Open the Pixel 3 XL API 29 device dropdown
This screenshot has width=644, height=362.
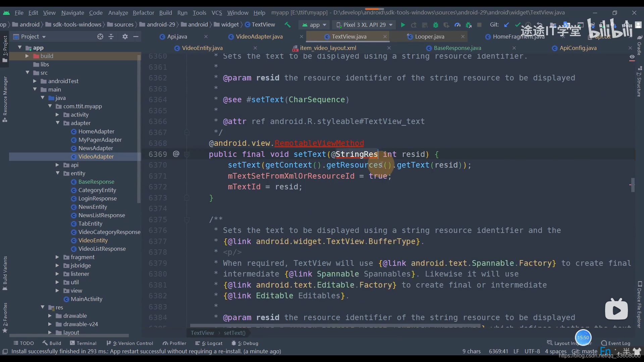click(365, 25)
